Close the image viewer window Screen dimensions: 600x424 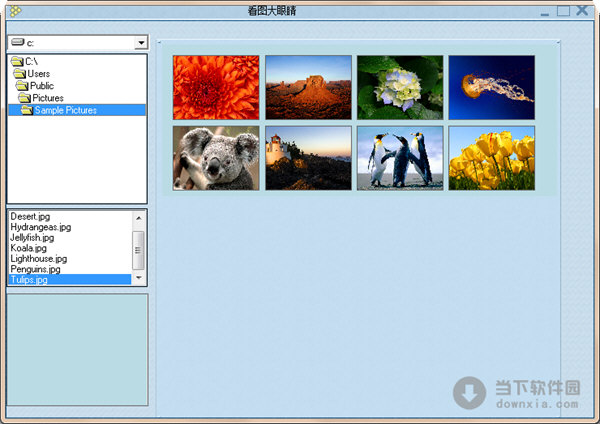coord(582,10)
